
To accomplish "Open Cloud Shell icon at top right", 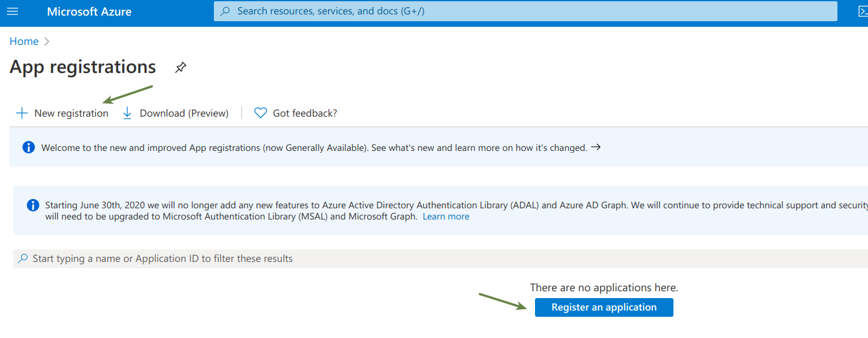I will pos(862,11).
